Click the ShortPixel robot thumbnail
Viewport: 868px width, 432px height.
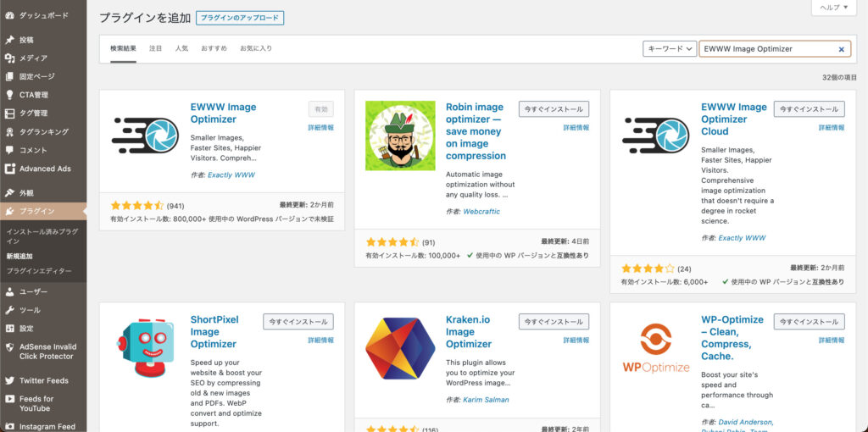point(145,346)
